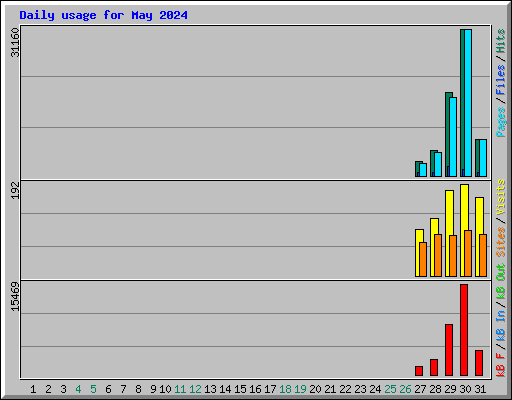Click the red 'kB F' legend label

tap(501, 365)
